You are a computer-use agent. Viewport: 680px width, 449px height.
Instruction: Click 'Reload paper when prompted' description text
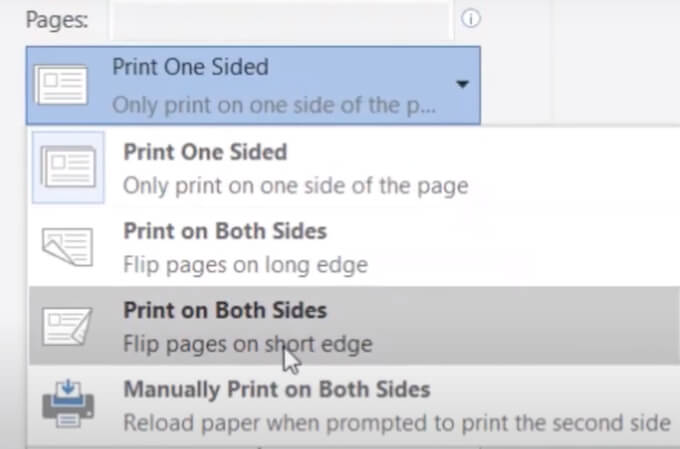[396, 422]
